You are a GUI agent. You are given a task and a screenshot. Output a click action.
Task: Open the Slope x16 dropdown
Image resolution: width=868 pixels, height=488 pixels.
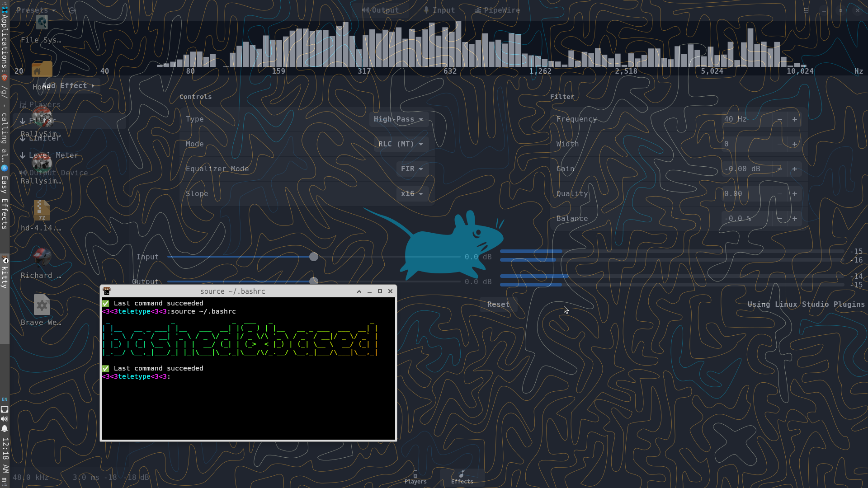(x=412, y=194)
